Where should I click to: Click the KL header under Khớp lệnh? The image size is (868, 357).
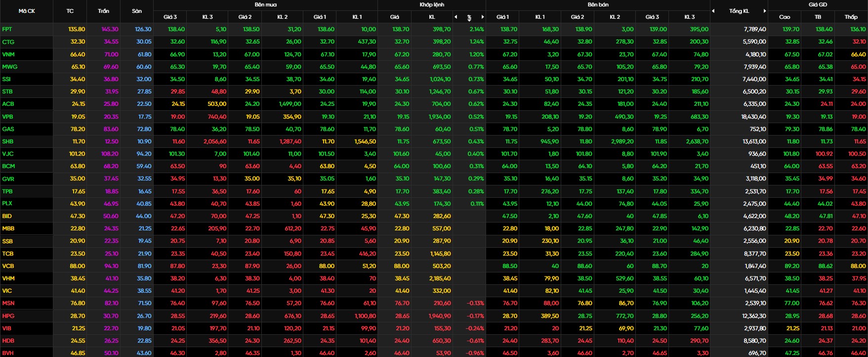coord(432,17)
